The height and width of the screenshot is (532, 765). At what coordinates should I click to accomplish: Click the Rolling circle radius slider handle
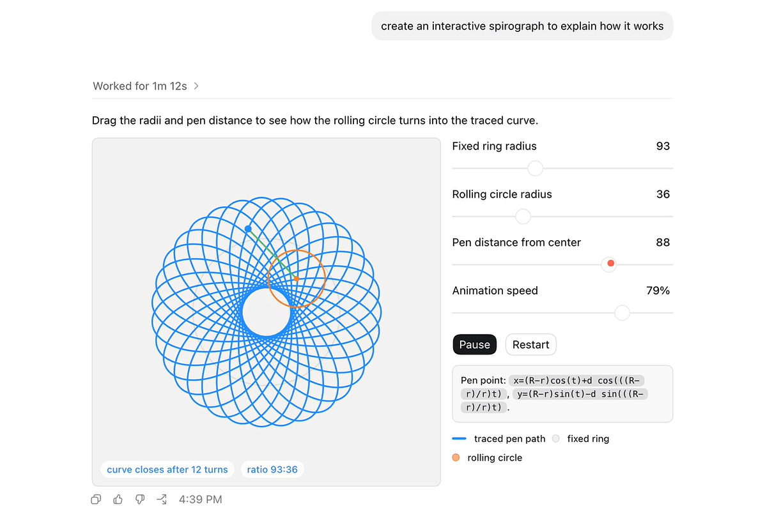pyautogui.click(x=523, y=217)
